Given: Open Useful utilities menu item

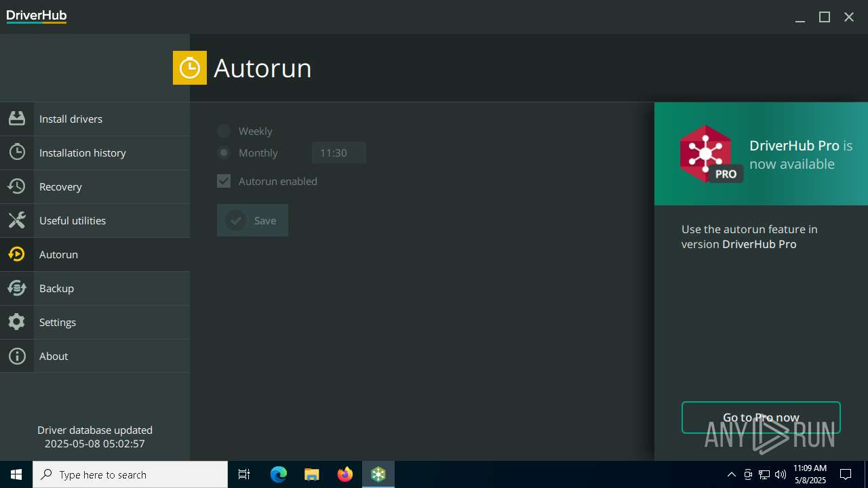Looking at the screenshot, I should tap(95, 220).
